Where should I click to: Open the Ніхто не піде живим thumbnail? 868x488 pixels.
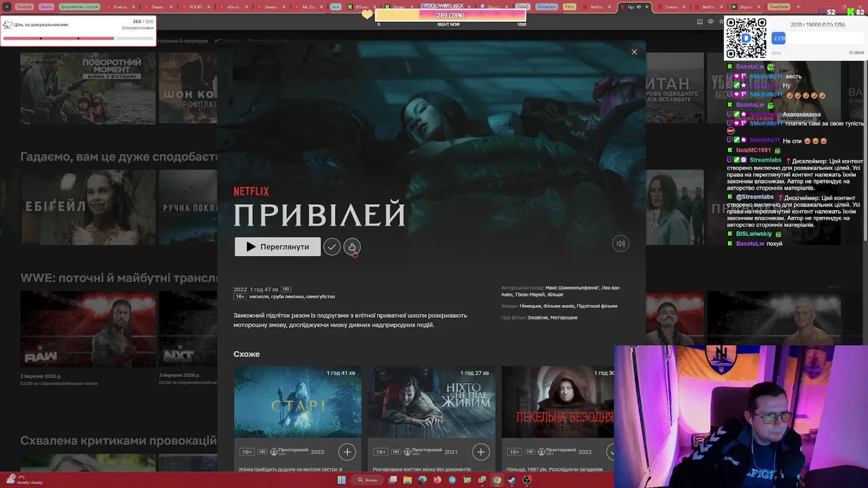431,402
